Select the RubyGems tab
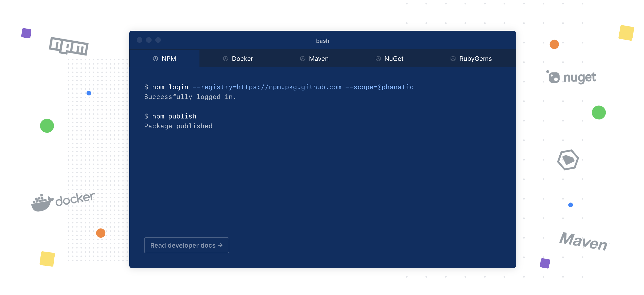This screenshot has width=644, height=295. 475,59
